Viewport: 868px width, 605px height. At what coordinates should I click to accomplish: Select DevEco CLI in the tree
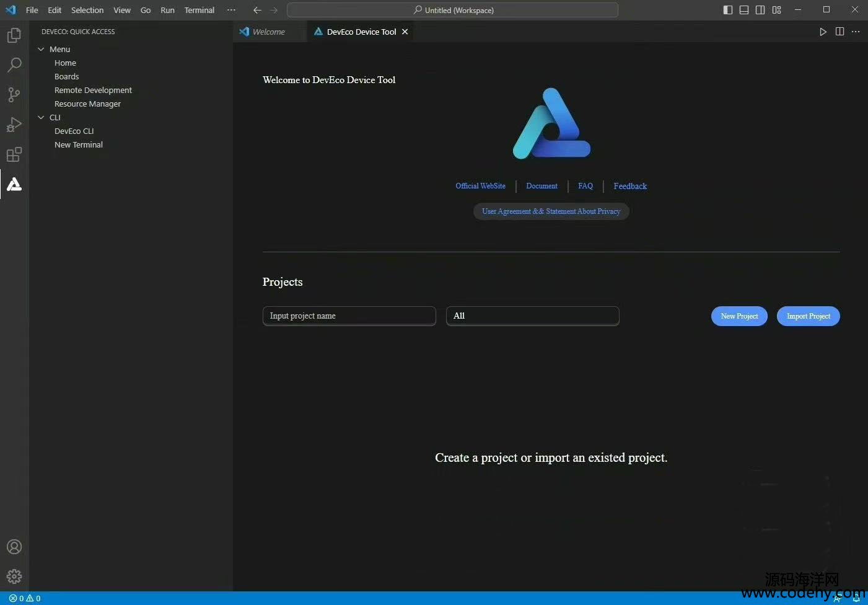click(74, 131)
